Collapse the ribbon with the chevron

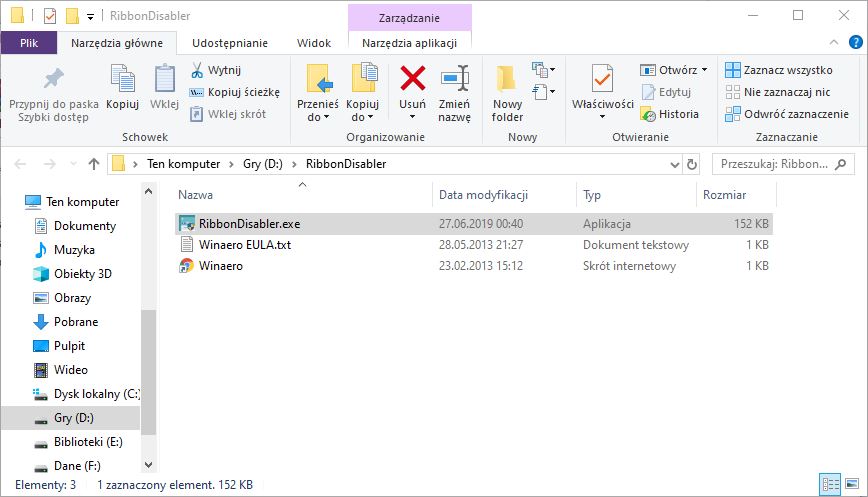pos(834,42)
